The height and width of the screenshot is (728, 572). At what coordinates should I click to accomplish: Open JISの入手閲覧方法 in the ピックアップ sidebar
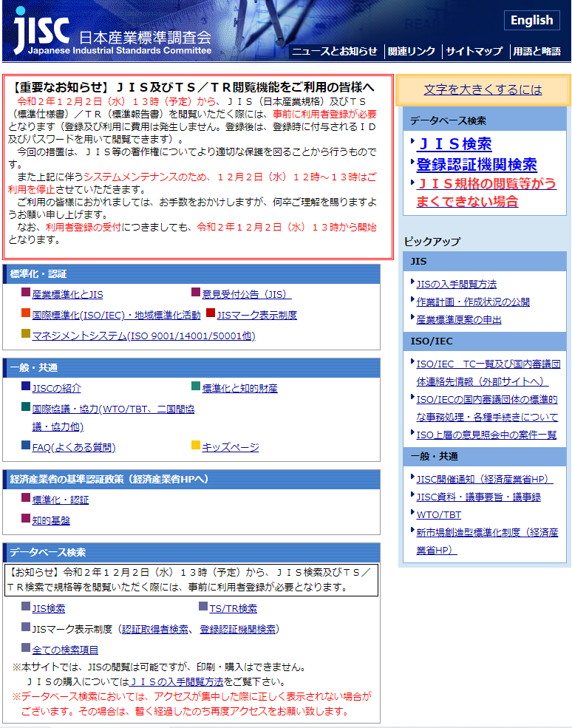point(457,284)
